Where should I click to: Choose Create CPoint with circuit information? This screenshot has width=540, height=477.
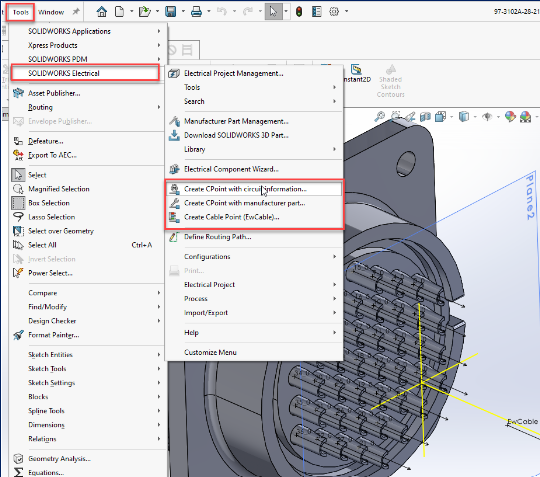[254, 189]
